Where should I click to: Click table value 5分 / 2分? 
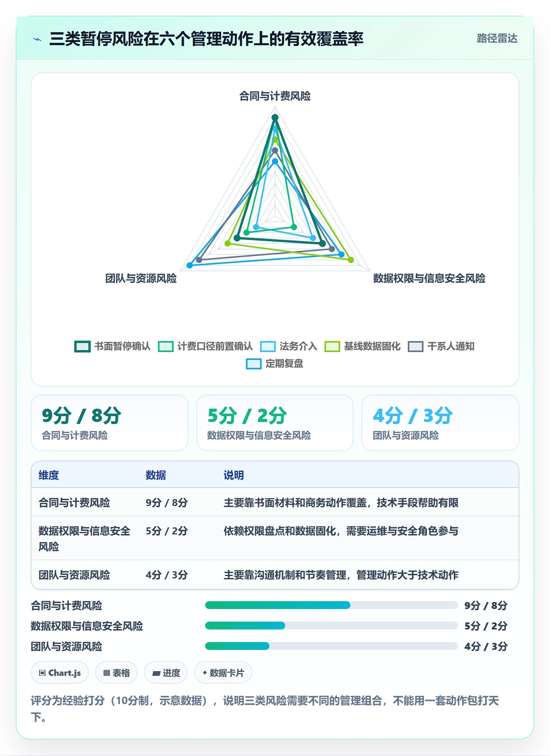167,531
